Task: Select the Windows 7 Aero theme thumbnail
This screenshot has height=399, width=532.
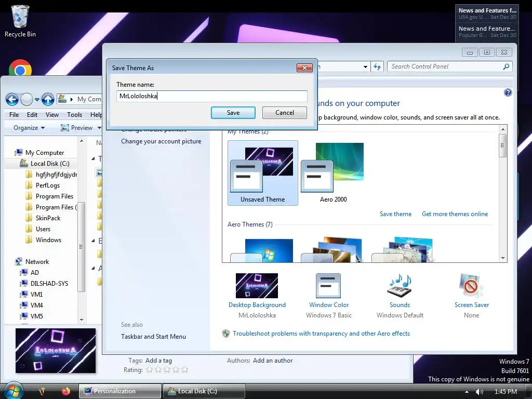Action: click(x=262, y=250)
